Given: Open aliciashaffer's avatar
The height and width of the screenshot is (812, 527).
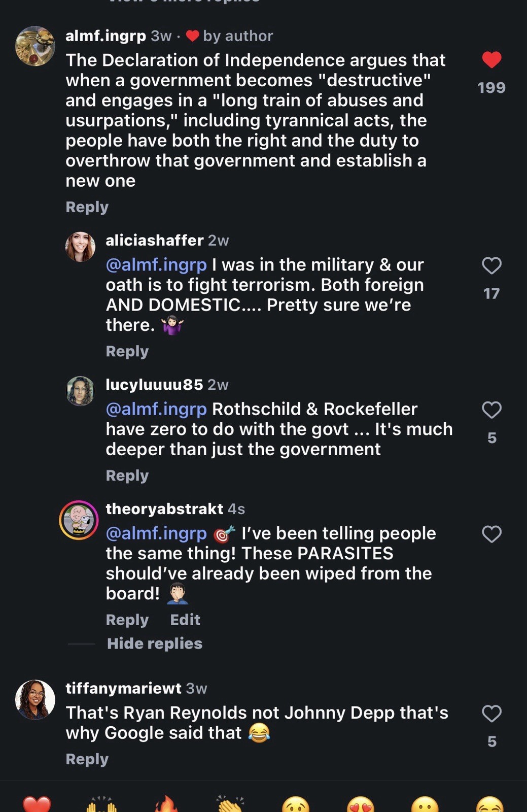Looking at the screenshot, I should (80, 247).
